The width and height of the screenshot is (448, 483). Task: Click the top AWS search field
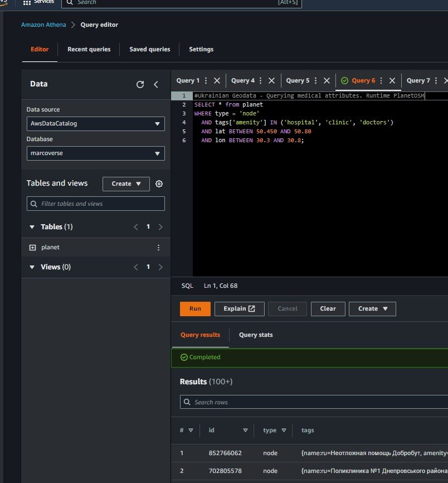pyautogui.click(x=181, y=3)
